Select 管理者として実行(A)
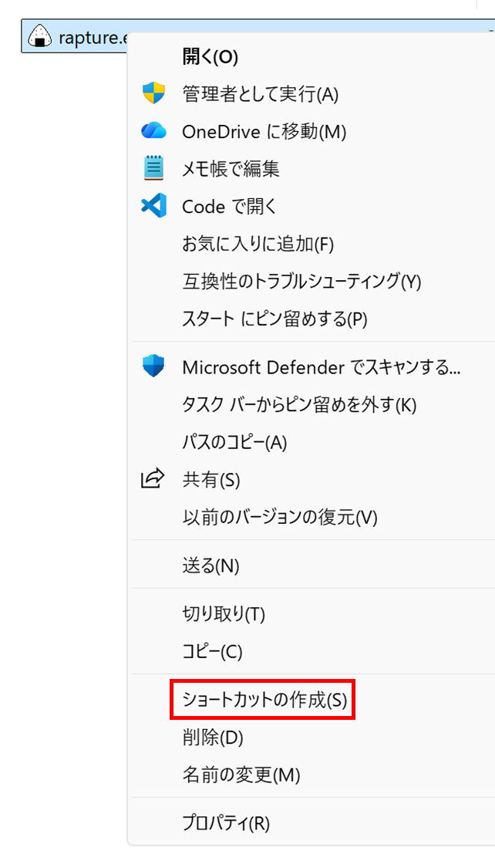The width and height of the screenshot is (495, 868). pyautogui.click(x=260, y=94)
